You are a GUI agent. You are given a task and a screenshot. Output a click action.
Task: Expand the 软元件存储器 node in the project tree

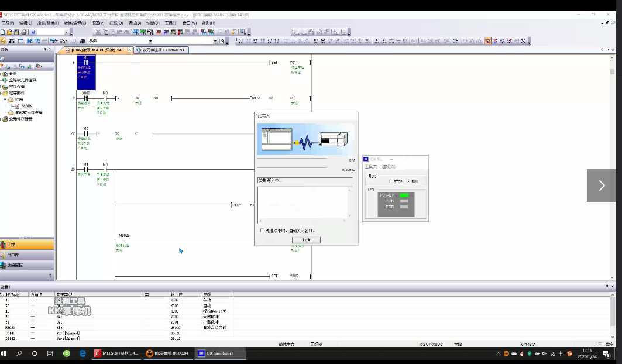click(1, 119)
